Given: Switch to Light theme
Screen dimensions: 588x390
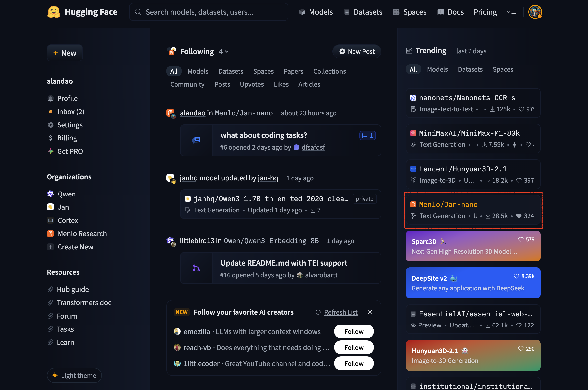Looking at the screenshot, I should click(x=74, y=375).
